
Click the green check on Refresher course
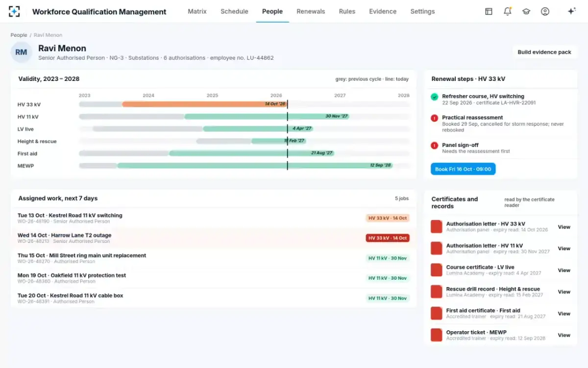434,97
